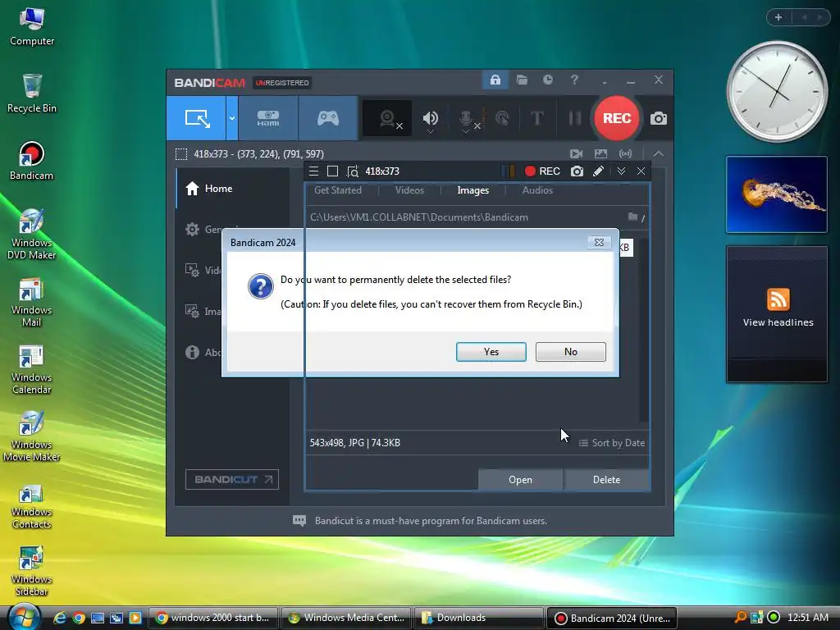Click the output path C:\Users\VM1.COLLABNET\Documents\Bandicam
This screenshot has width=840, height=630.
coord(419,217)
